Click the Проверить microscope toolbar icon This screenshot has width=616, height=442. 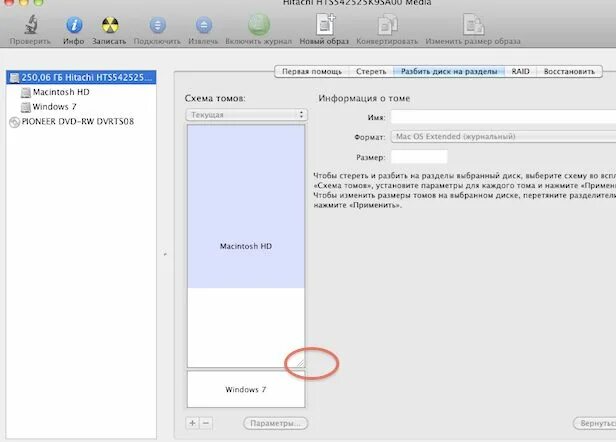[31, 24]
